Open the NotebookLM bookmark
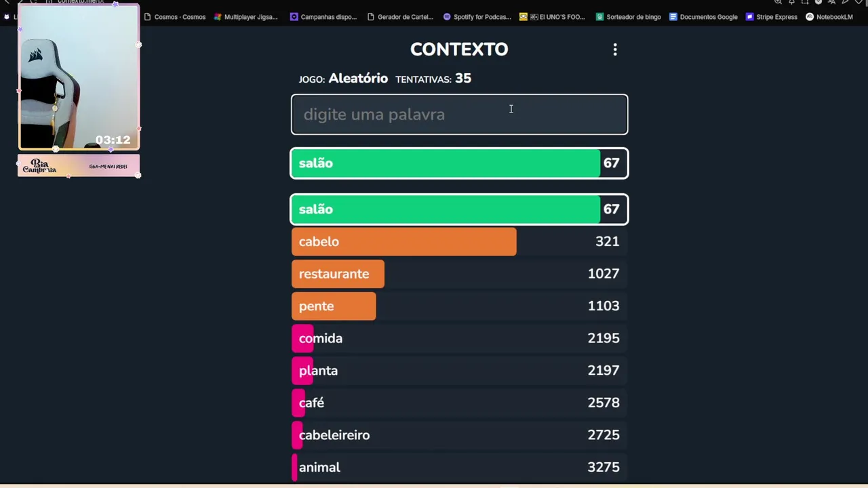The height and width of the screenshot is (488, 868). (x=829, y=17)
